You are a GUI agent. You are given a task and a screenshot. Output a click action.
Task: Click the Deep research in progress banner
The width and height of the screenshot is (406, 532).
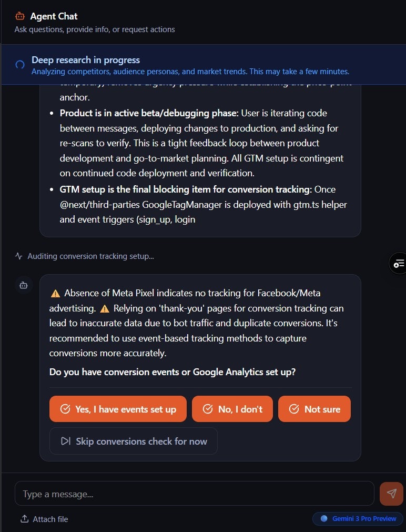click(203, 65)
